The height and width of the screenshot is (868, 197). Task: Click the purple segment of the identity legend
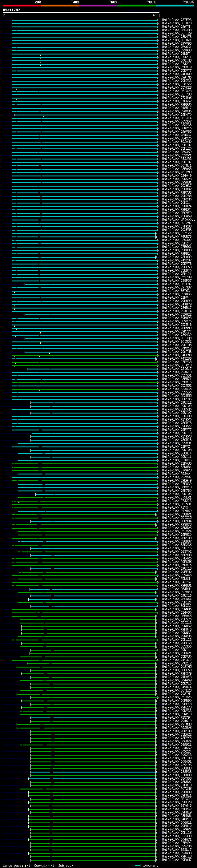point(99,6)
